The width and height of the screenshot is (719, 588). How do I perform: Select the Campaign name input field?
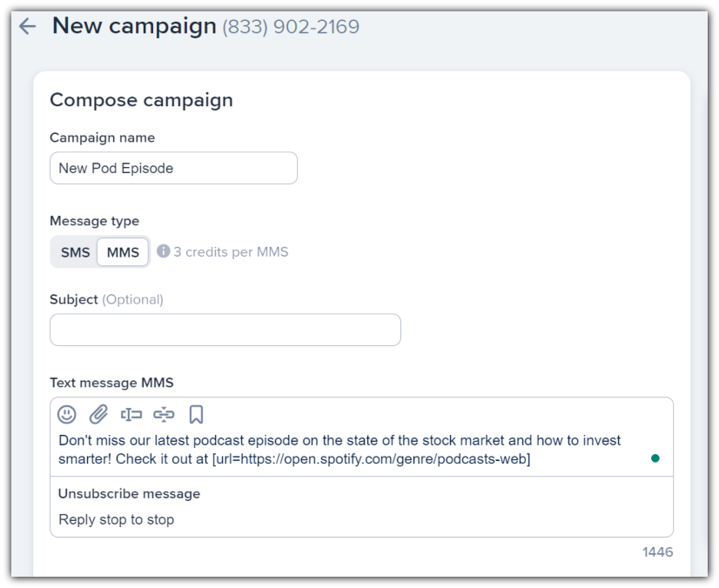(173, 167)
